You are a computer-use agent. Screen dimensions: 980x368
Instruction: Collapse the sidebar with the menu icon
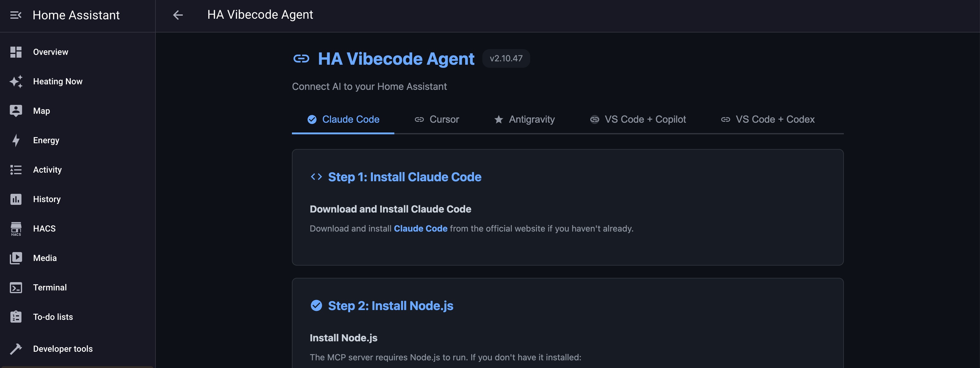[x=16, y=15]
